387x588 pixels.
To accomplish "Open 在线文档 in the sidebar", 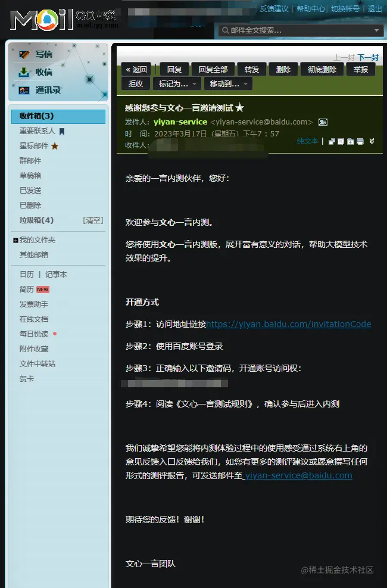I will tap(34, 319).
